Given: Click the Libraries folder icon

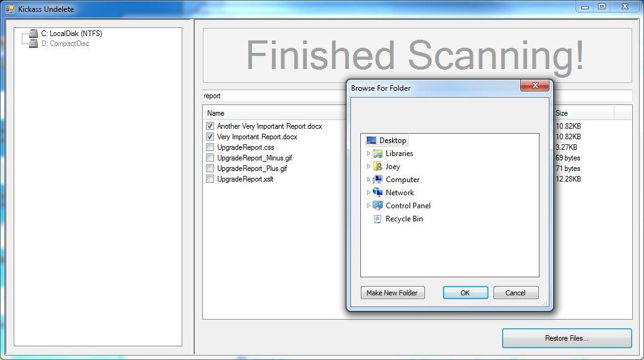Looking at the screenshot, I should tap(378, 154).
